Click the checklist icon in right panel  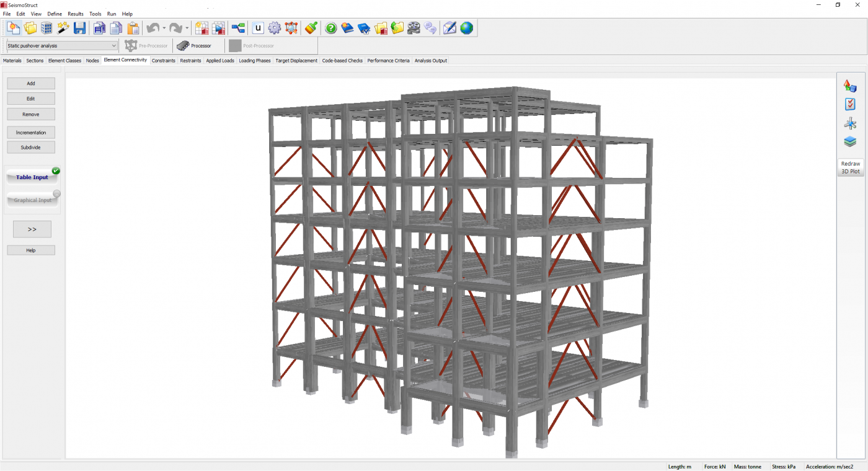point(850,105)
